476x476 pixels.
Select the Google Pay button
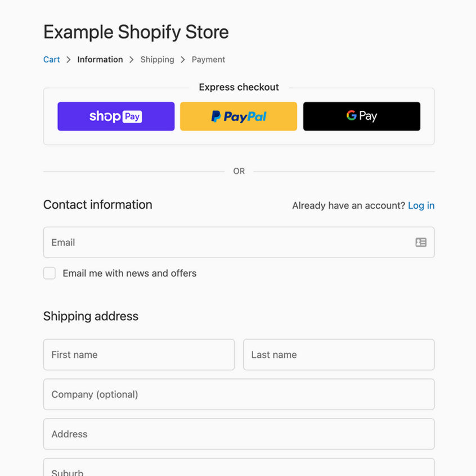click(x=362, y=116)
